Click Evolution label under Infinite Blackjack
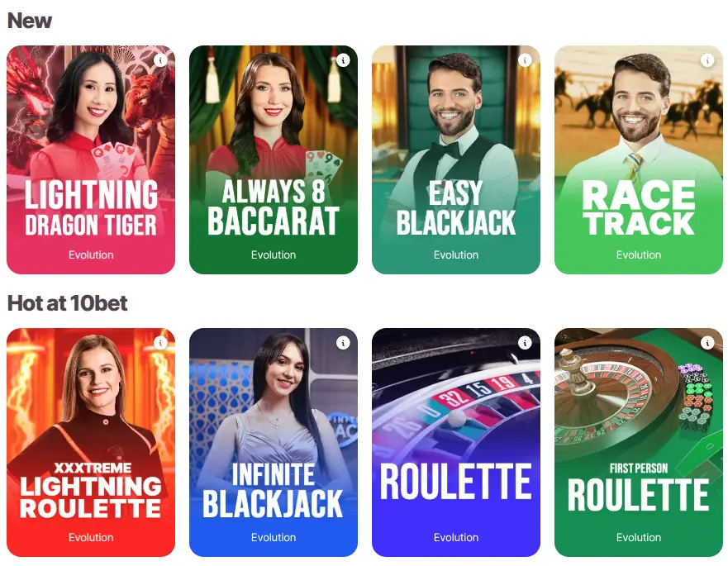The width and height of the screenshot is (728, 566). [x=274, y=538]
